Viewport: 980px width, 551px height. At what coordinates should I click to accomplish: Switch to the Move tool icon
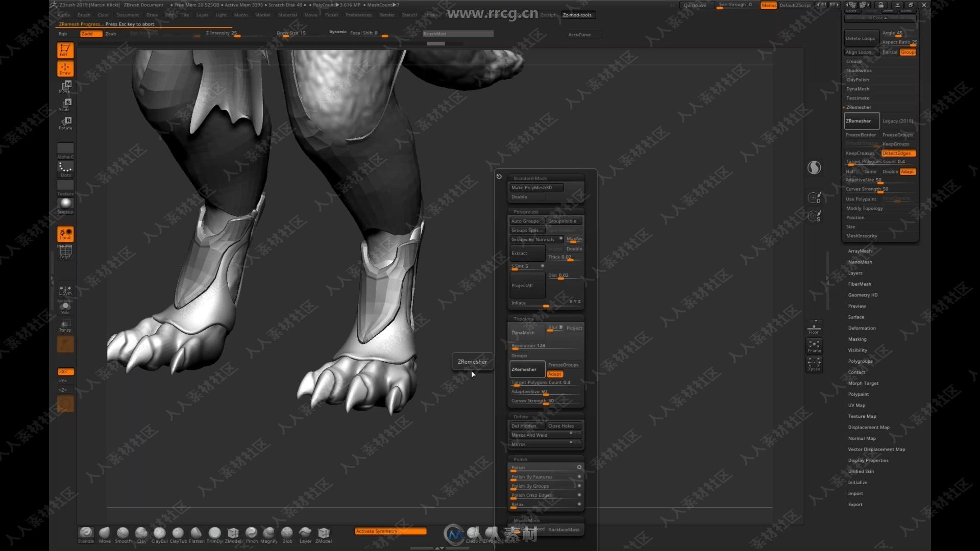click(x=65, y=87)
